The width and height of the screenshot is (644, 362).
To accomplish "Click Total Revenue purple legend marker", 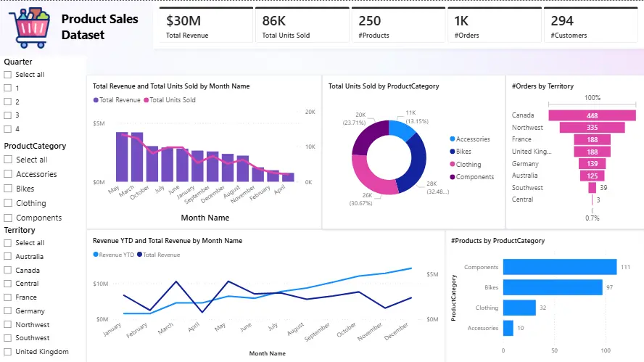I will tap(96, 100).
